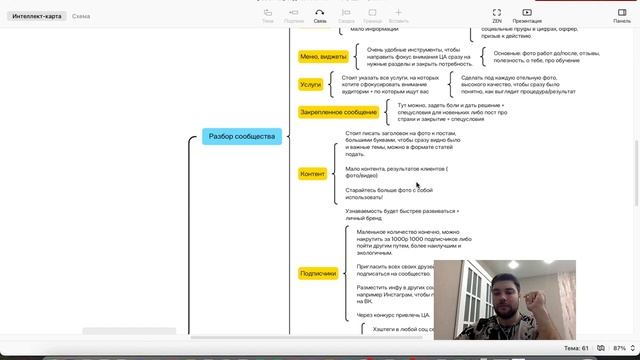
Task: Click the Подтема (Subtopic) toolbar icon
Action: (294, 16)
